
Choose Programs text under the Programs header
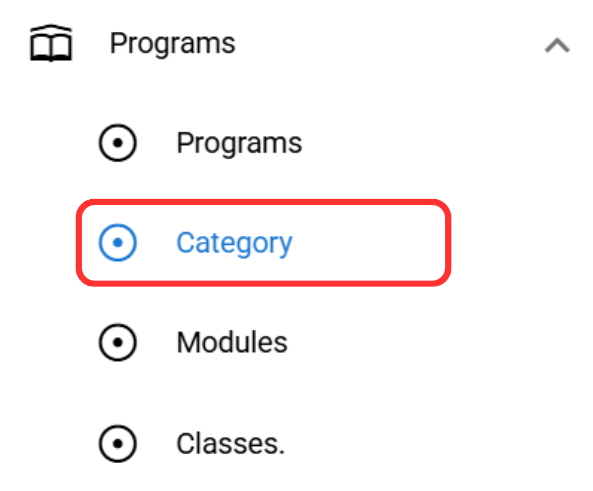click(239, 143)
